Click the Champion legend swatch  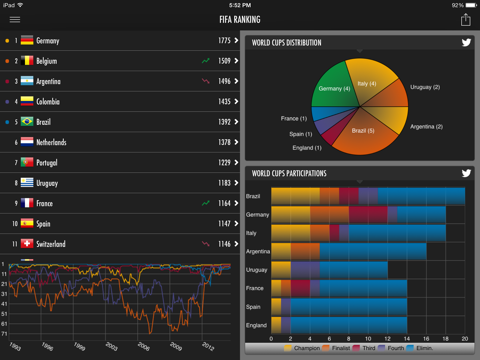(x=288, y=348)
